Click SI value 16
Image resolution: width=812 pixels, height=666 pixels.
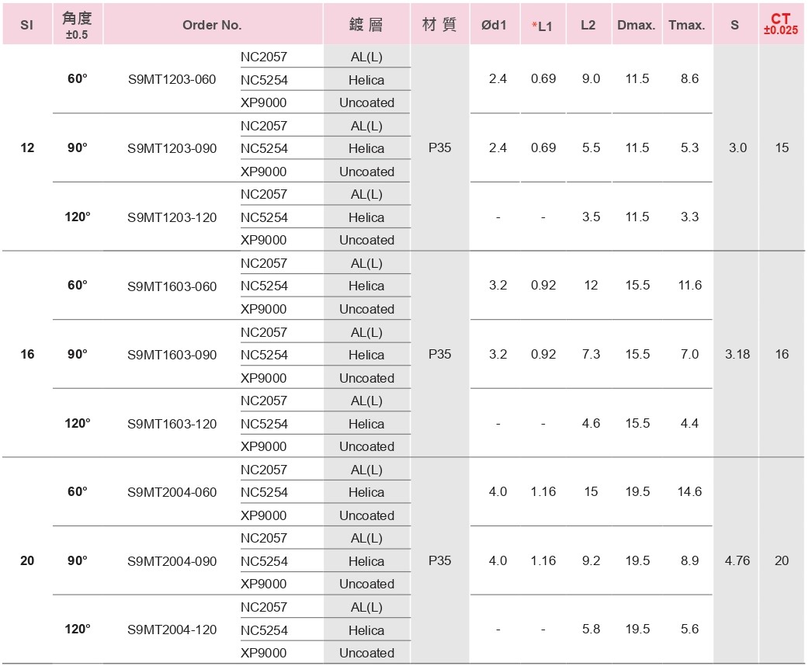[x=27, y=354]
